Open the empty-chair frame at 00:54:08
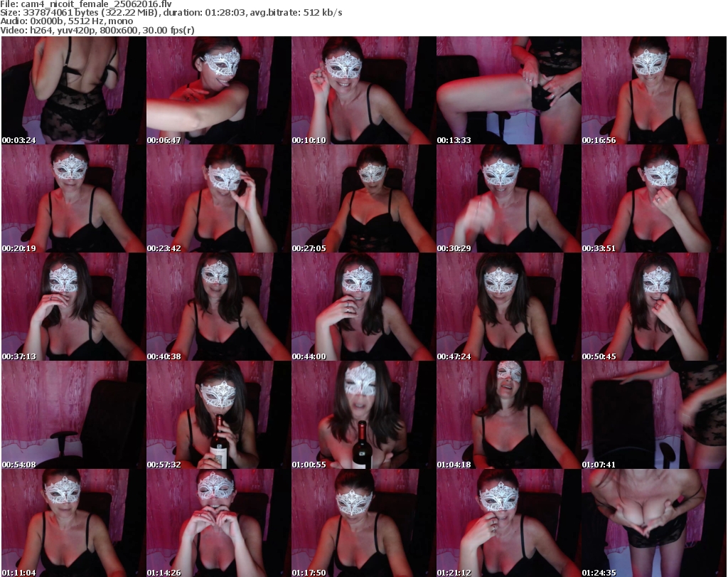 74,415
